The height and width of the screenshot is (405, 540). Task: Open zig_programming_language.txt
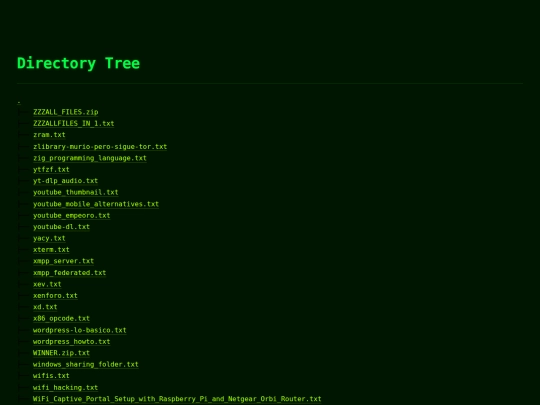(x=90, y=158)
